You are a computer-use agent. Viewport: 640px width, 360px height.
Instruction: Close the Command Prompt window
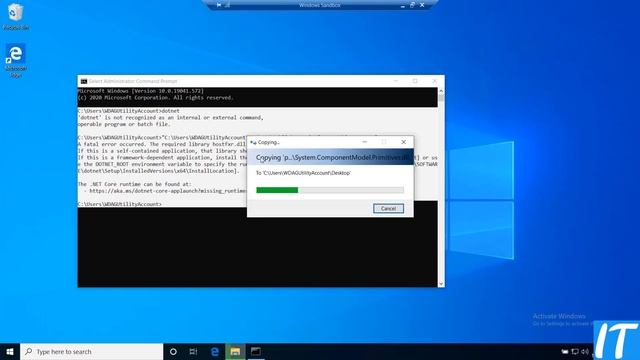pyautogui.click(x=435, y=81)
